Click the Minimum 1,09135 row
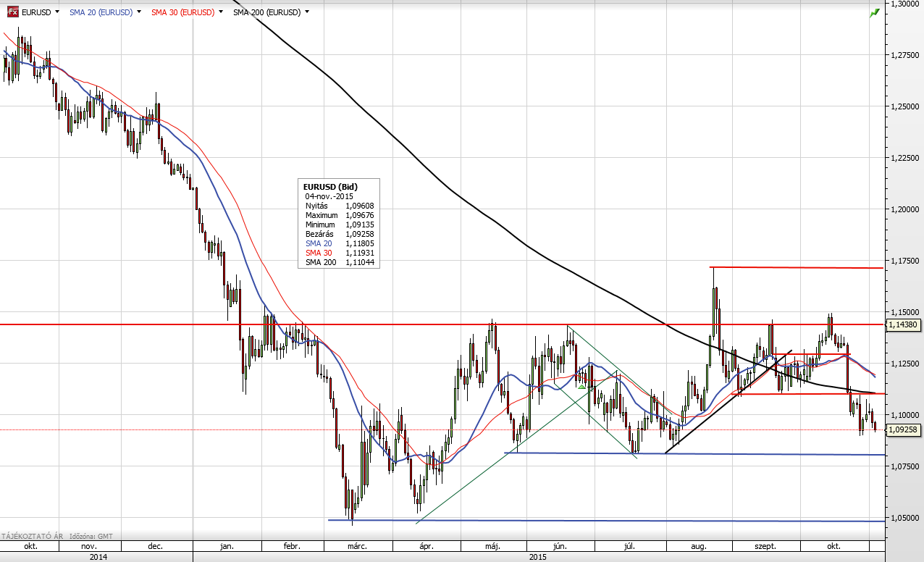 pyautogui.click(x=338, y=225)
